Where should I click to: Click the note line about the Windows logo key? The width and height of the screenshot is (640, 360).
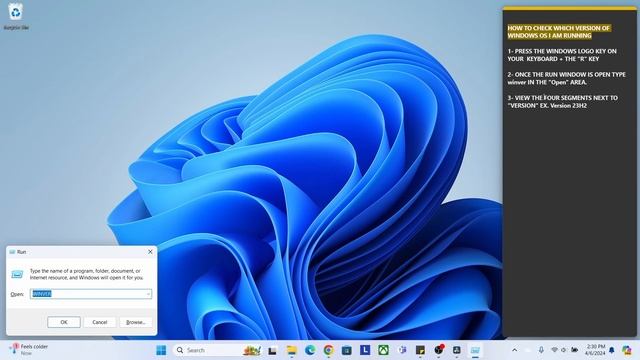point(562,55)
